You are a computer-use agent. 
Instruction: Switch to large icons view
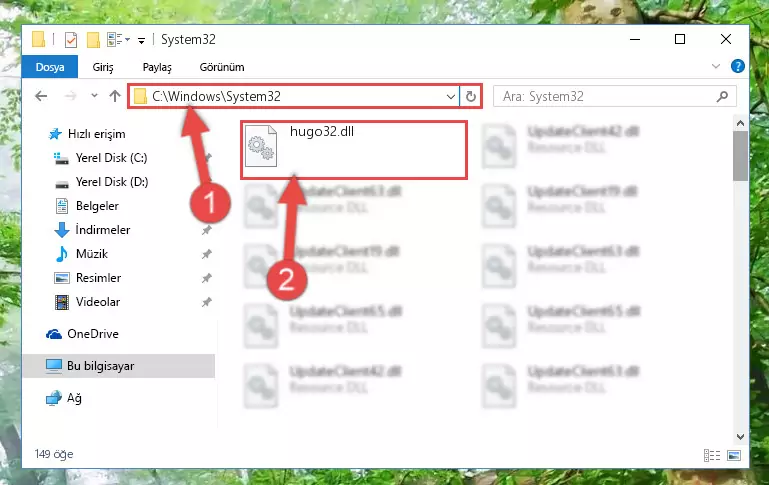[734, 456]
